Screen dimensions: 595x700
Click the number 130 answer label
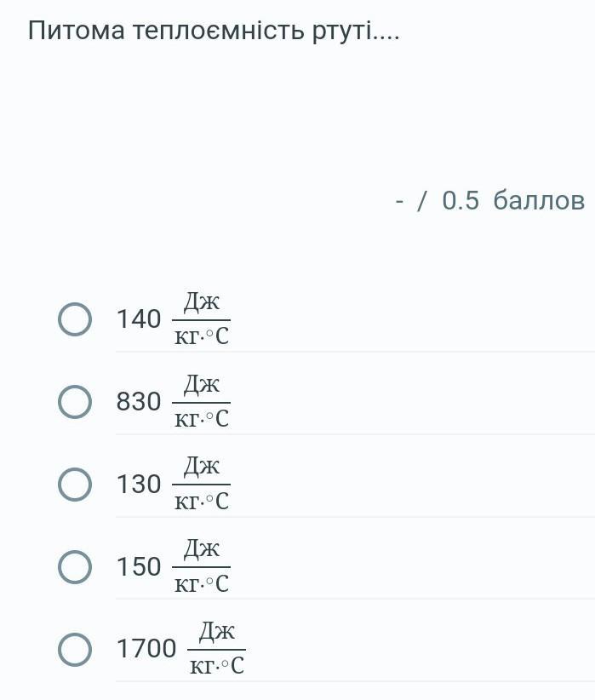point(139,484)
